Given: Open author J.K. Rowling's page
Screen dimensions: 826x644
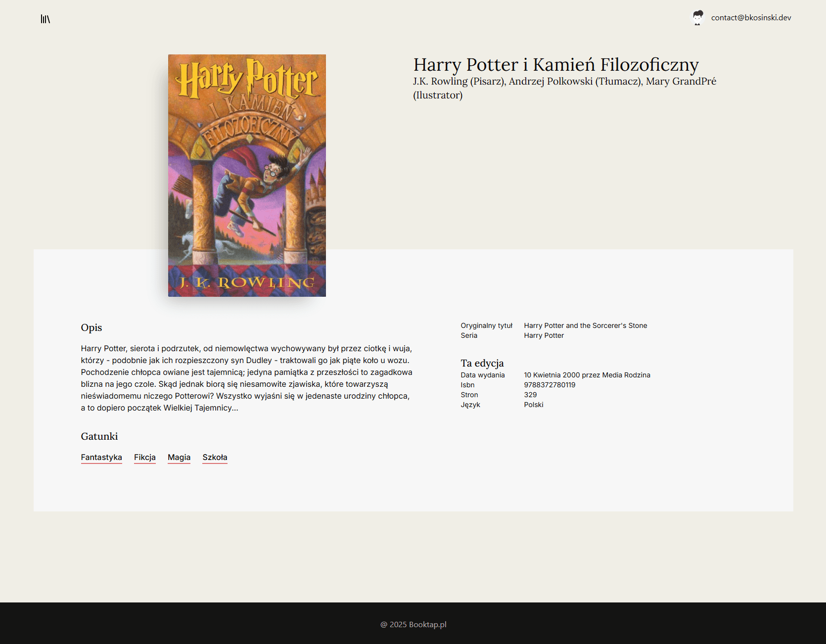Looking at the screenshot, I should tap(440, 81).
